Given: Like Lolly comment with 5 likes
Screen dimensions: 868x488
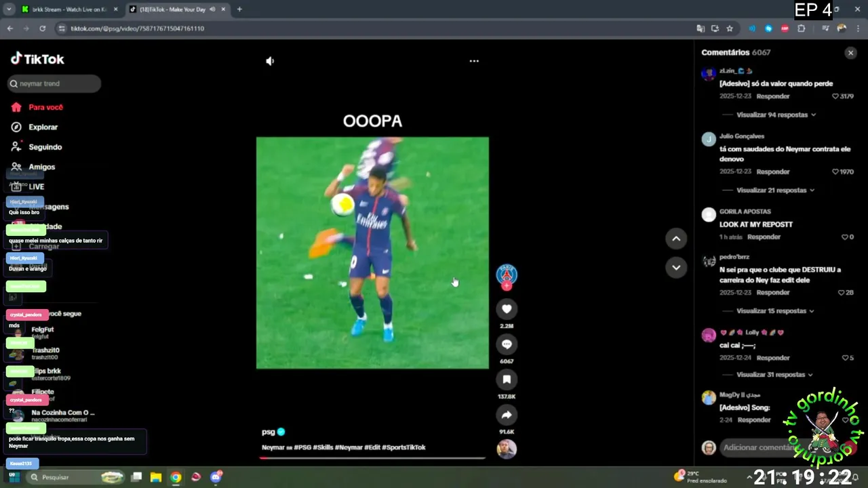Looking at the screenshot, I should click(844, 358).
